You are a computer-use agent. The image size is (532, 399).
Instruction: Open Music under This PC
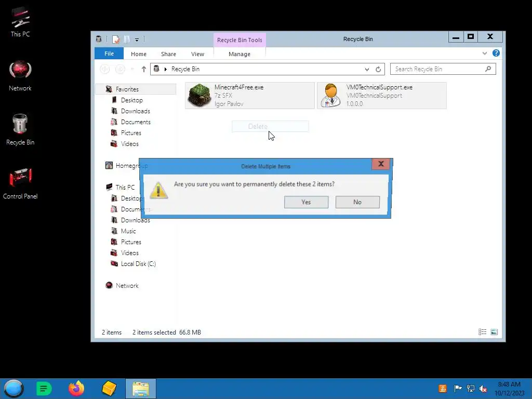pos(128,231)
